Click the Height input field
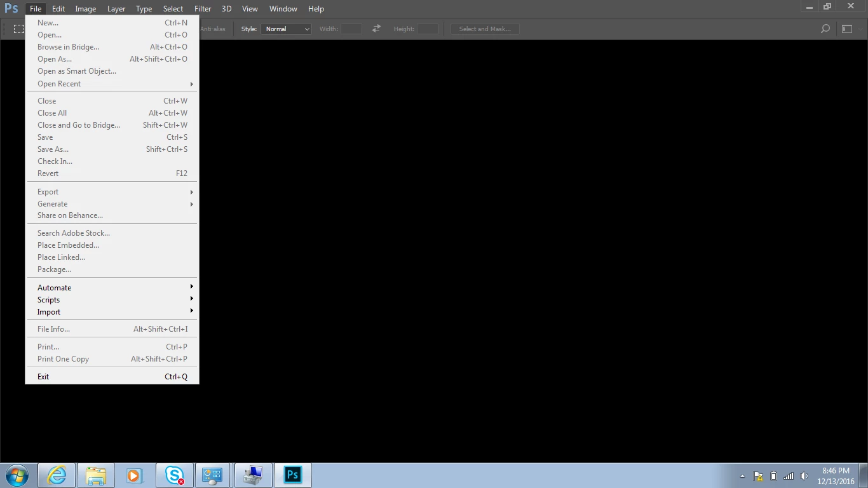Viewport: 868px width, 488px height. point(428,29)
